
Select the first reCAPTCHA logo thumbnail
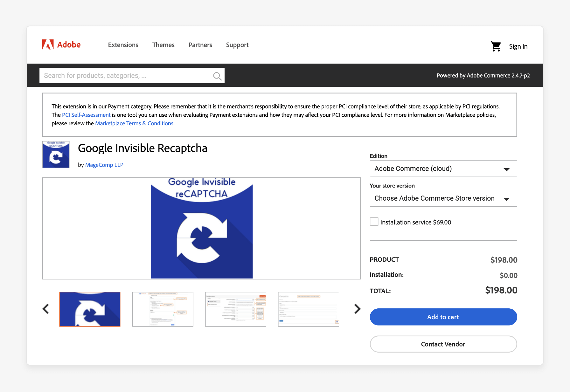(90, 309)
